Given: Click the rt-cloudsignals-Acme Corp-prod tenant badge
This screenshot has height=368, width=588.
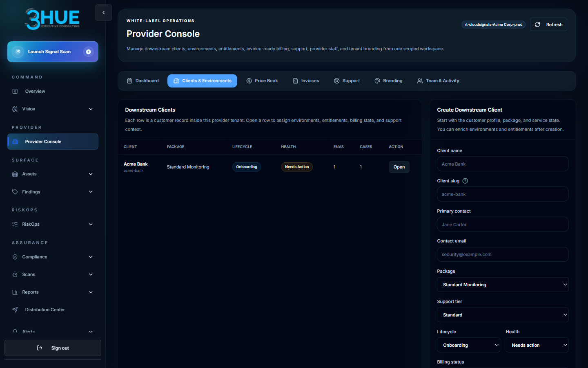Looking at the screenshot, I should (x=494, y=25).
